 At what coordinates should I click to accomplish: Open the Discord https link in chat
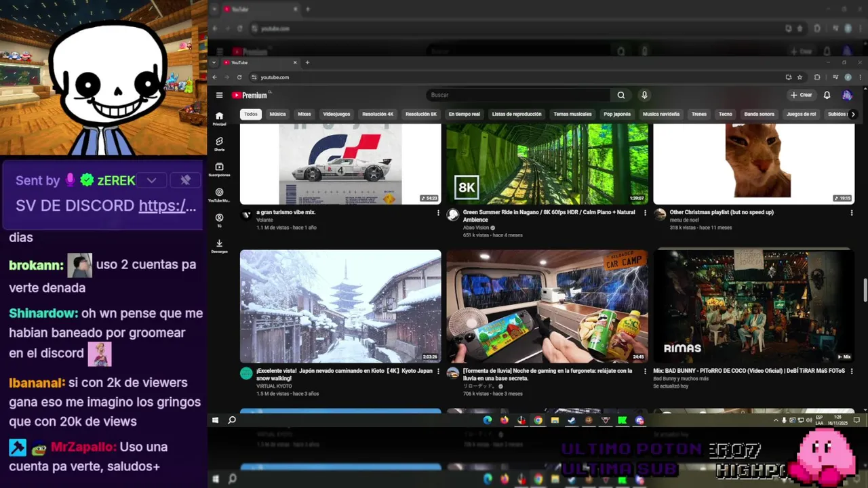[x=167, y=206]
